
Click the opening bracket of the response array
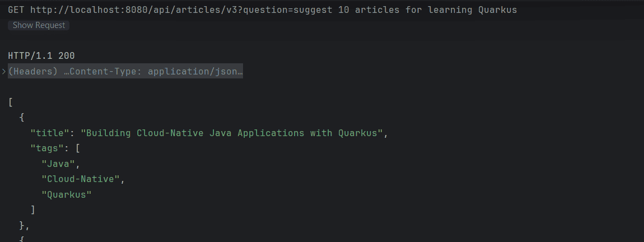click(x=11, y=103)
